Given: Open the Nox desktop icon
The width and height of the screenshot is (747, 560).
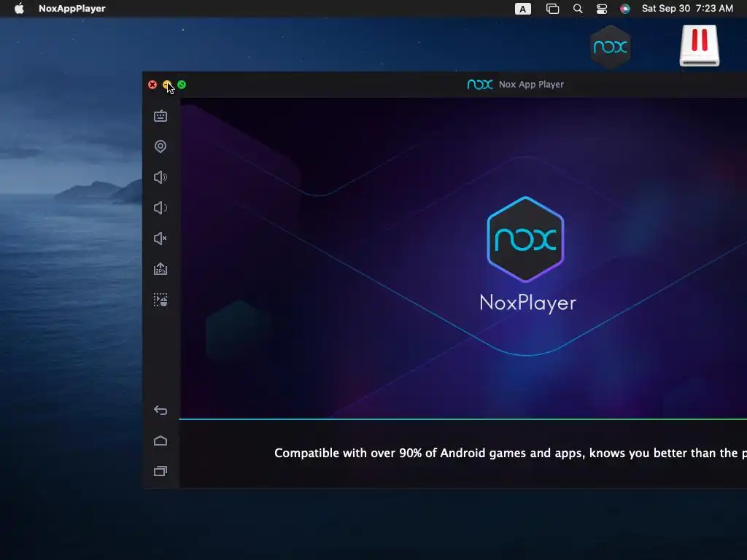Looking at the screenshot, I should point(611,46).
